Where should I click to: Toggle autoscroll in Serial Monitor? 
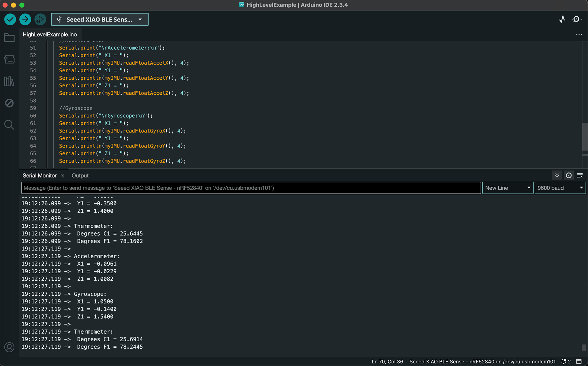tap(557, 175)
